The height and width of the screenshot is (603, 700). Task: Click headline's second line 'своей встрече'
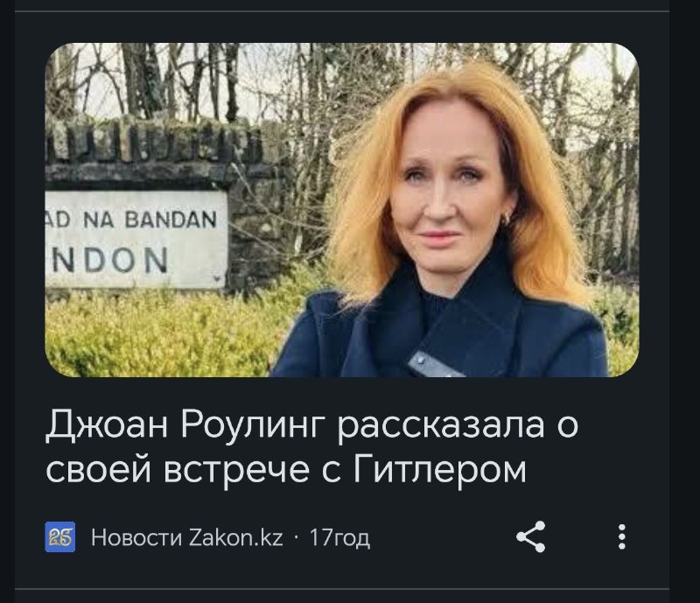[x=178, y=469]
